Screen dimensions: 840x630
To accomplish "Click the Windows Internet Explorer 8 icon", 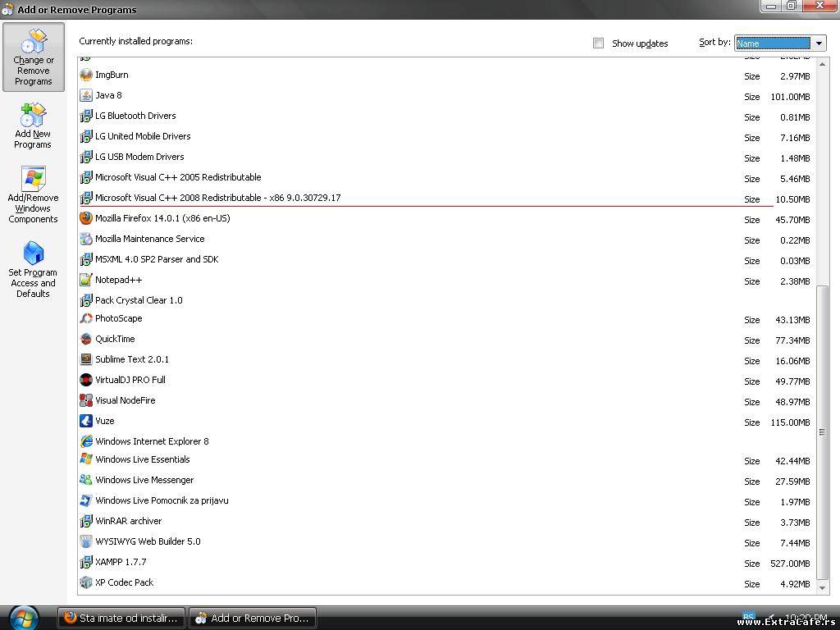I will click(x=85, y=441).
